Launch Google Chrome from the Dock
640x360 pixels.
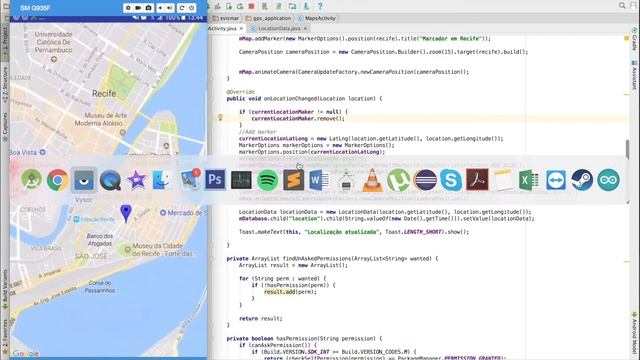[x=58, y=180]
